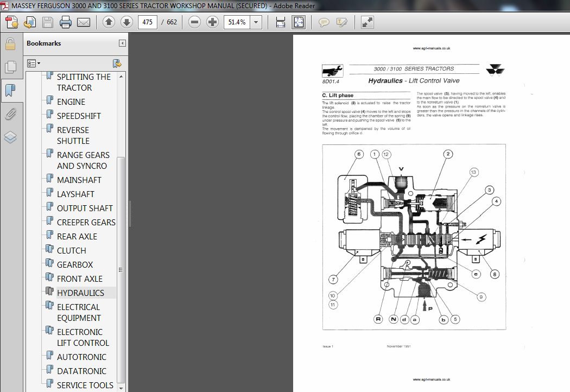Open the CLUTCH bookmark

(x=71, y=250)
